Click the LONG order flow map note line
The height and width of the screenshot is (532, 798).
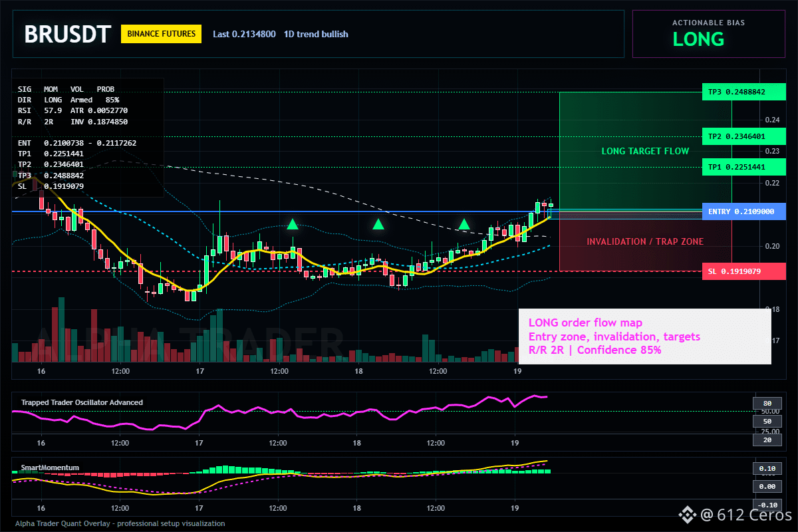coord(585,323)
